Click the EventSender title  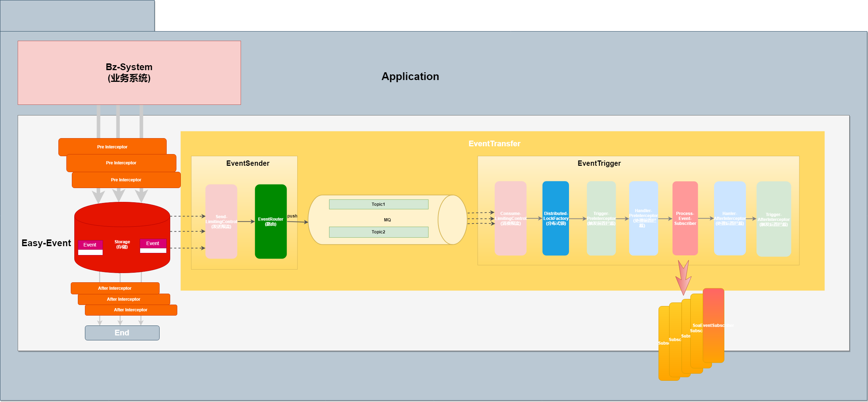[248, 163]
